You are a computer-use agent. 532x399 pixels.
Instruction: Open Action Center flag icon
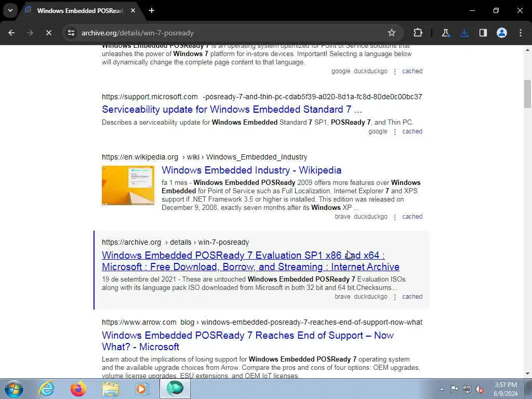(454, 389)
